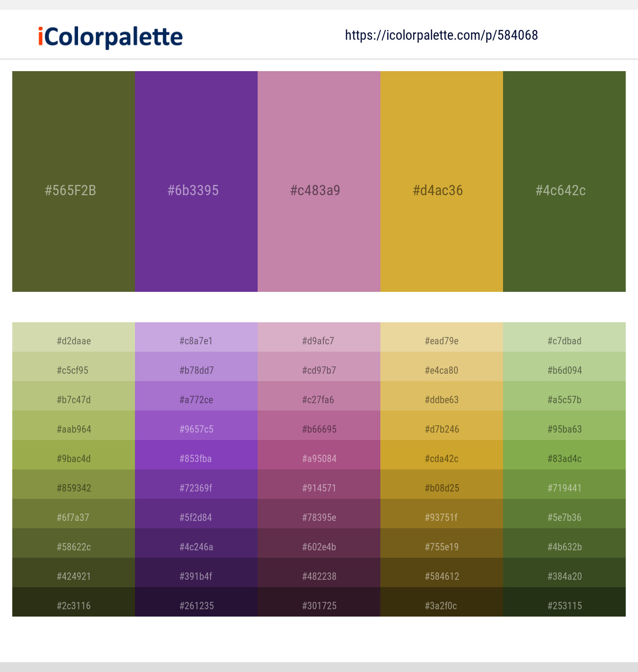Click the #ead79e cream shade
Viewport: 638px width, 672px height.
pyautogui.click(x=441, y=340)
